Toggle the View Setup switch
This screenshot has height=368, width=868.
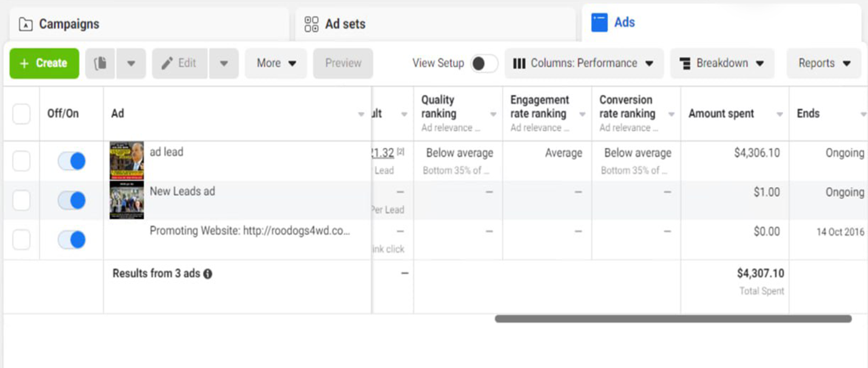(x=484, y=63)
